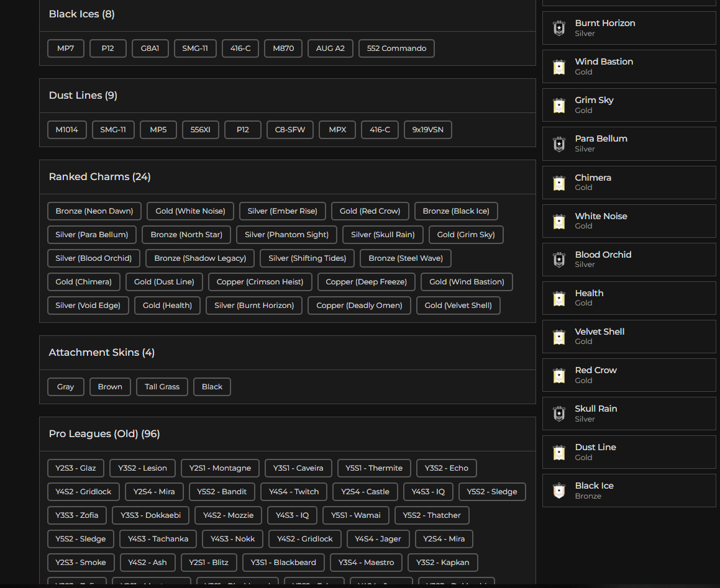
Task: Click the 9x19VSN Dust Lines tag
Action: [x=427, y=129]
